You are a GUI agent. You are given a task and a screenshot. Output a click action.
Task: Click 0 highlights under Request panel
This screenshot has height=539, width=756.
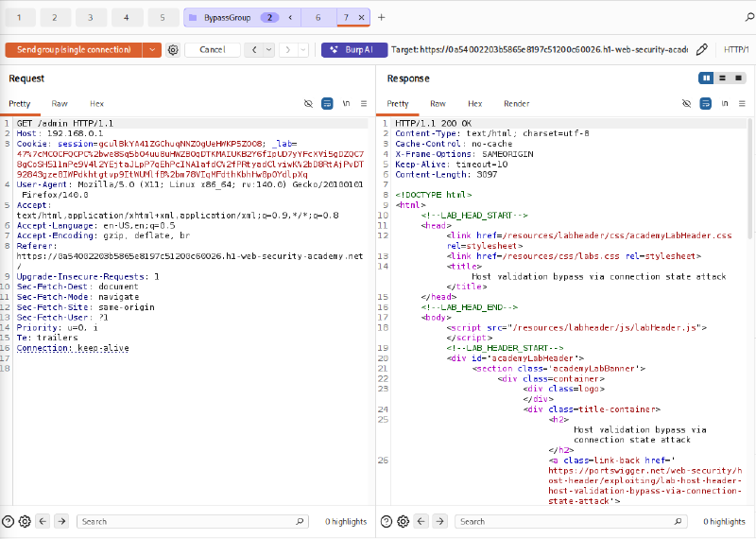pyautogui.click(x=346, y=521)
